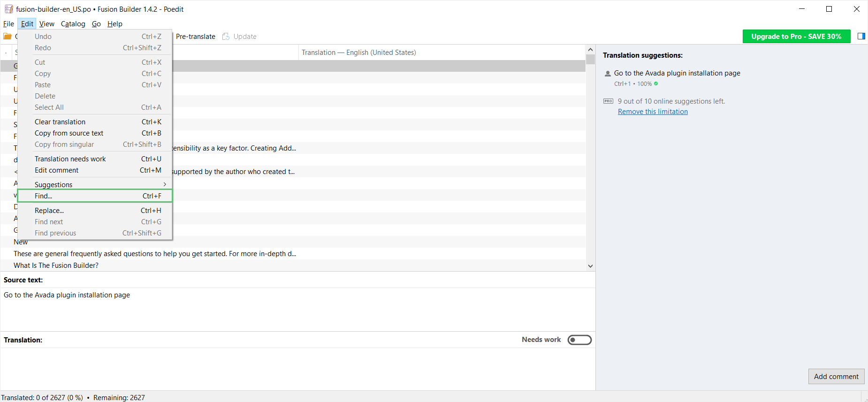Select the 'What Is The Fusion Builder?' row

(x=293, y=265)
